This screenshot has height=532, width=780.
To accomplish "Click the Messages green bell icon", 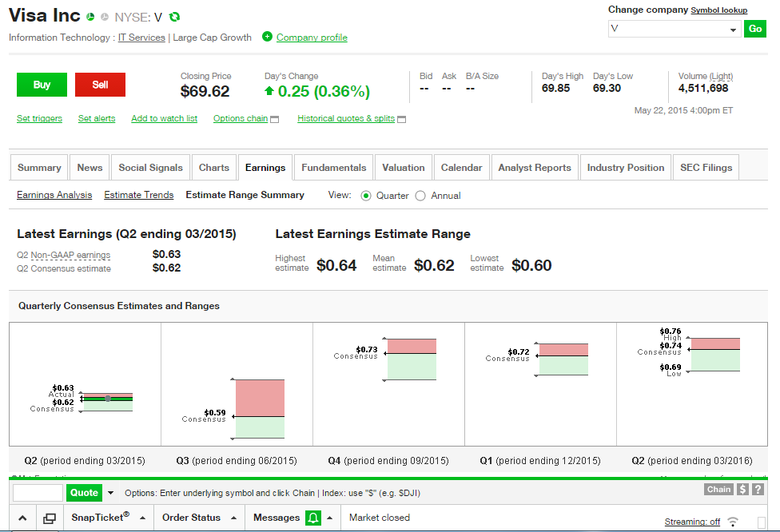I will coord(313,518).
